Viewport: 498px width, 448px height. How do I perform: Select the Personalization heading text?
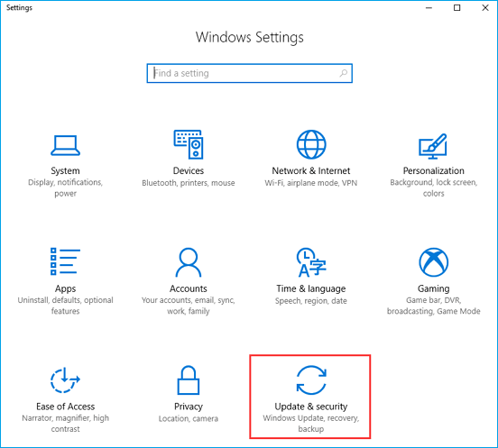[434, 170]
